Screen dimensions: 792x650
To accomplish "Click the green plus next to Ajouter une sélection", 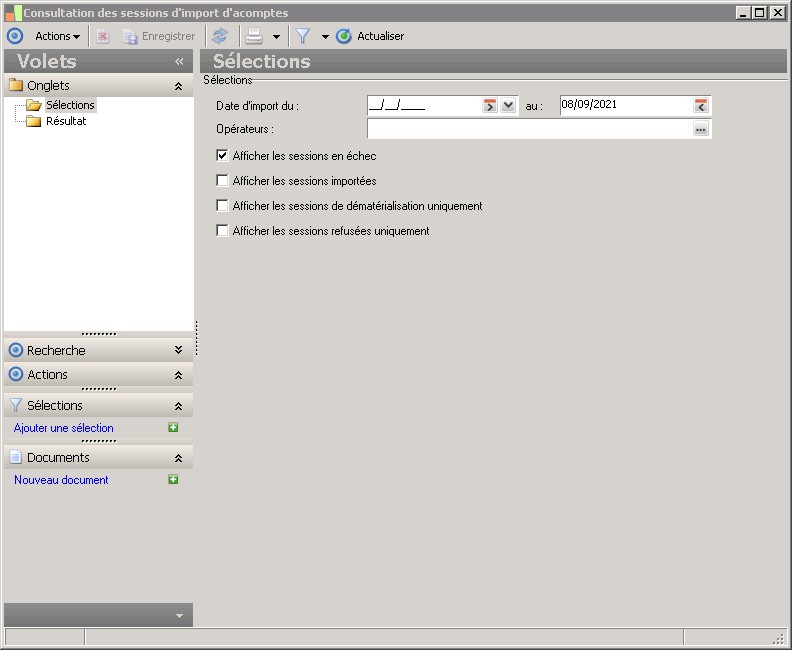I will (173, 428).
